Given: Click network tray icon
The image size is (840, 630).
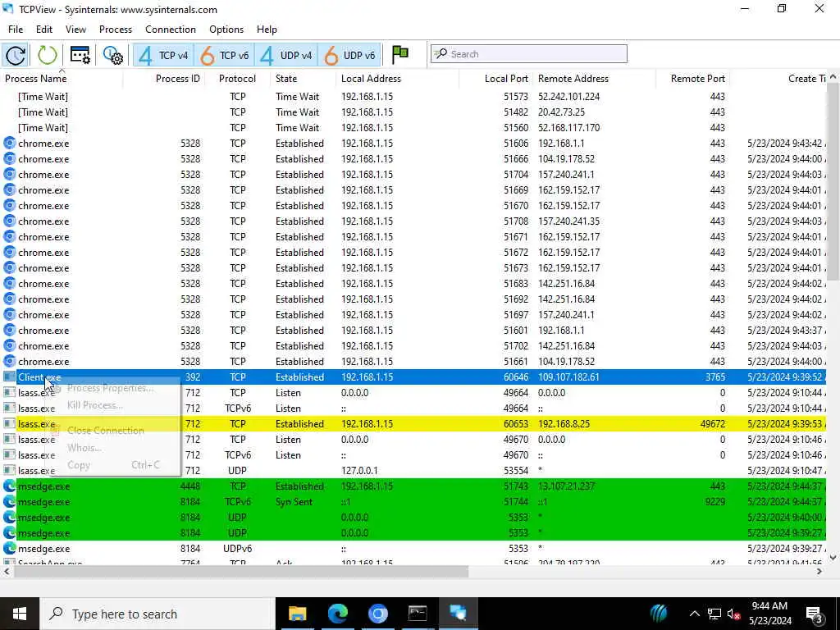Looking at the screenshot, I should pos(714,614).
